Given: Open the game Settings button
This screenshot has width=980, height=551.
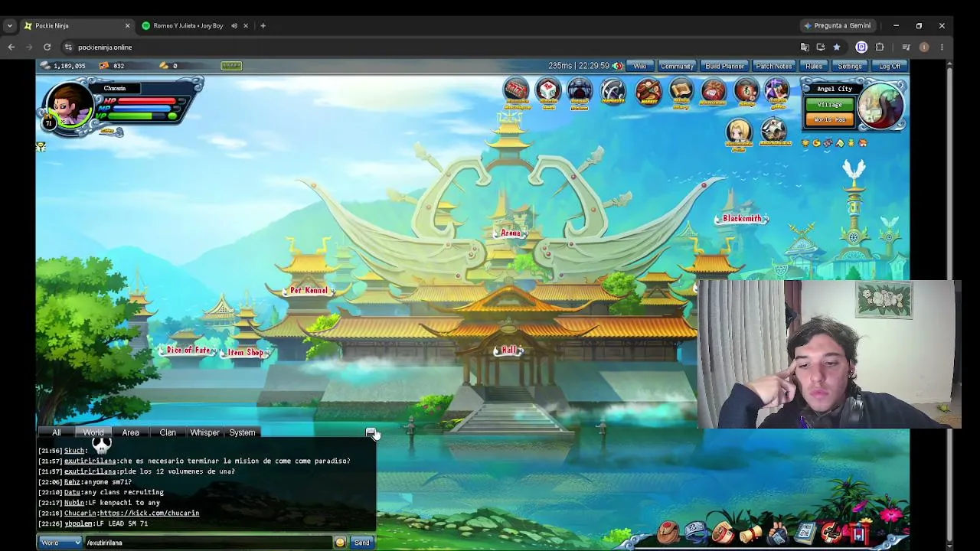Looking at the screenshot, I should tap(850, 66).
